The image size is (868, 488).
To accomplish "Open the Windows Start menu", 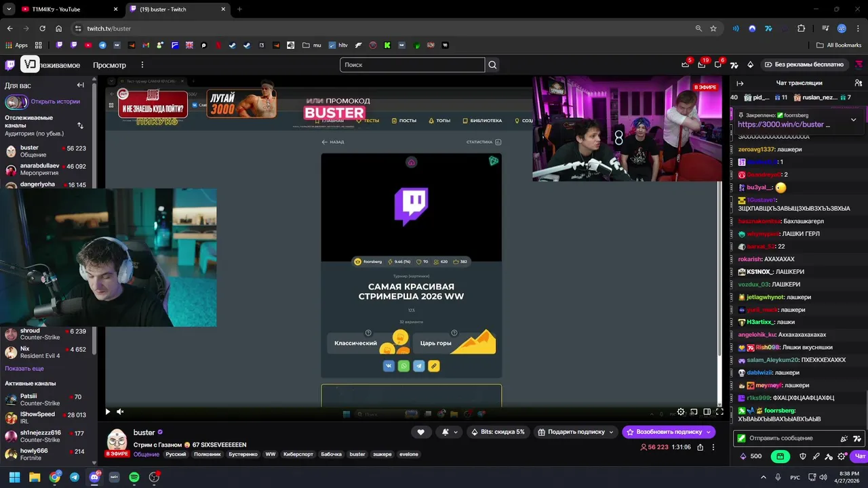I will click(x=14, y=477).
